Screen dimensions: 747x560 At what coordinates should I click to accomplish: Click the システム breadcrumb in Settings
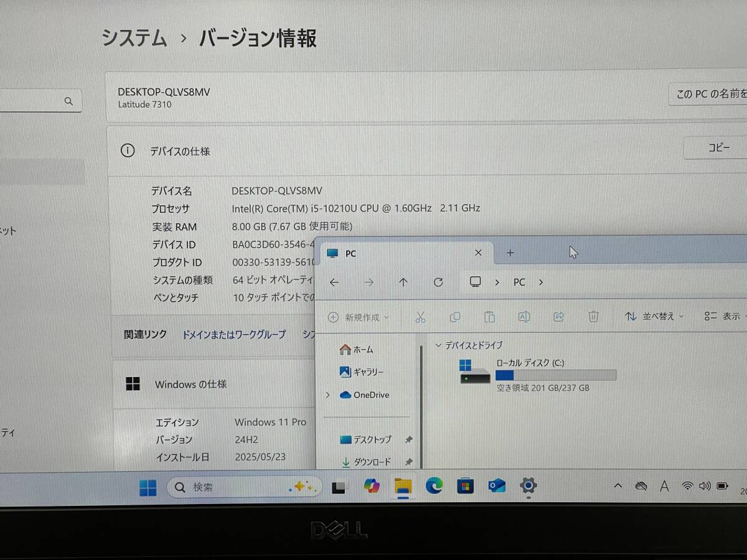pos(134,39)
